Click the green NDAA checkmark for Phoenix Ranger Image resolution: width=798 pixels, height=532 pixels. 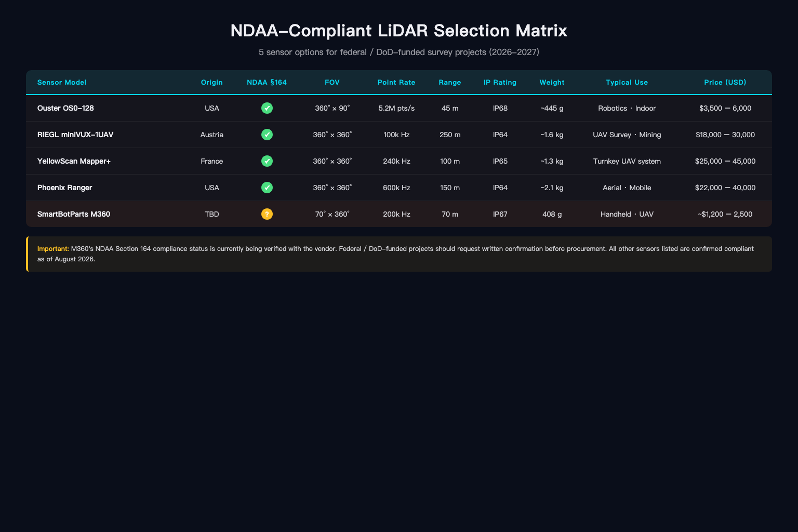(x=267, y=188)
